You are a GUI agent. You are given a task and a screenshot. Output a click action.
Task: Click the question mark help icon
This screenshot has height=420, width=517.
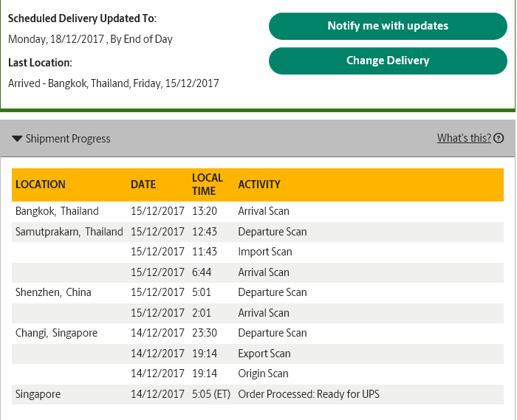coord(499,138)
